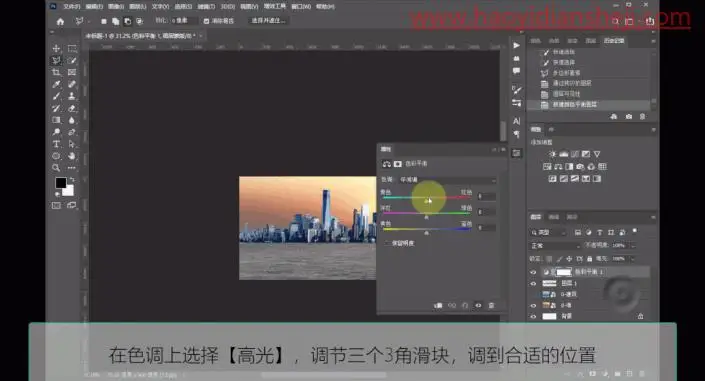Screen dimensions: 705x381
Task: Choose New Selection mode icon
Action: [x=104, y=21]
